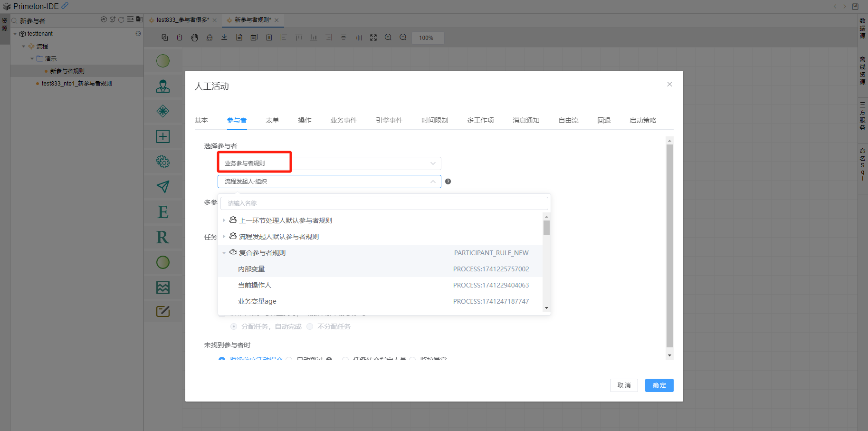Select the 不分配任务 radio button
868x431 pixels.
click(x=310, y=326)
